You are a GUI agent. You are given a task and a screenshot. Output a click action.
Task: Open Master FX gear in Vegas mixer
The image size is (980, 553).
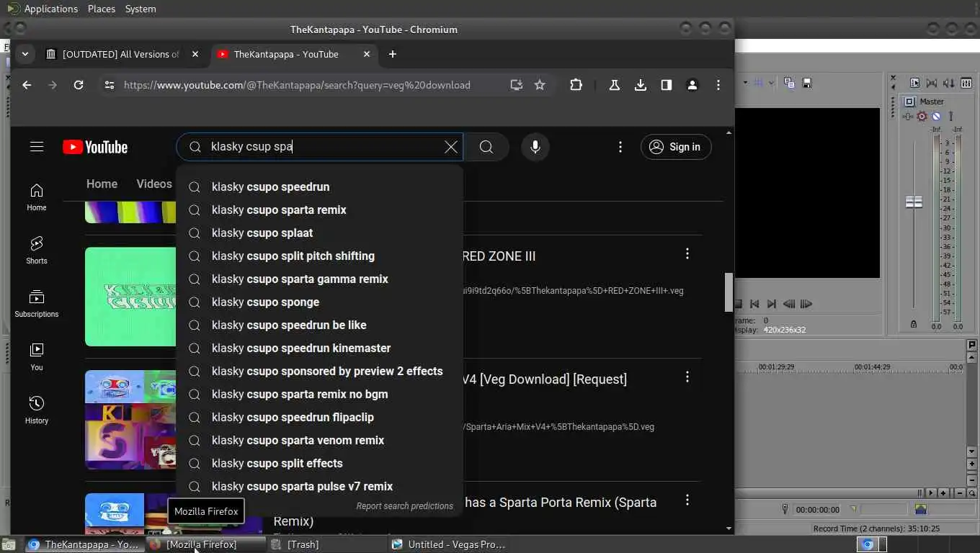922,116
